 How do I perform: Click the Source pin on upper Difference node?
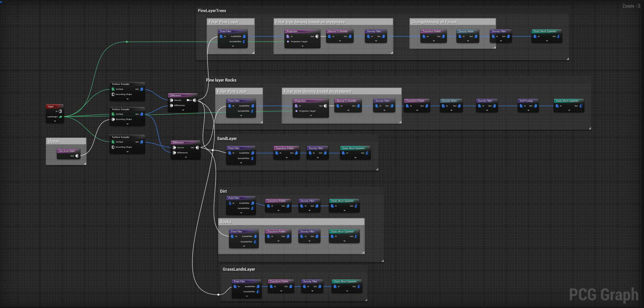pos(172,100)
